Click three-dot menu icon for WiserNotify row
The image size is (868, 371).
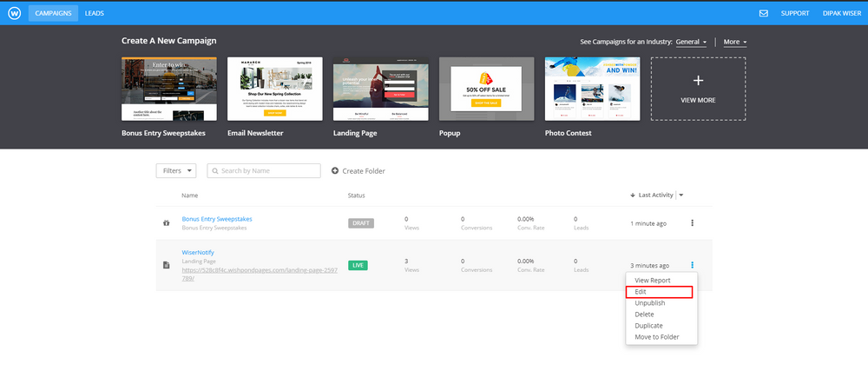[692, 265]
